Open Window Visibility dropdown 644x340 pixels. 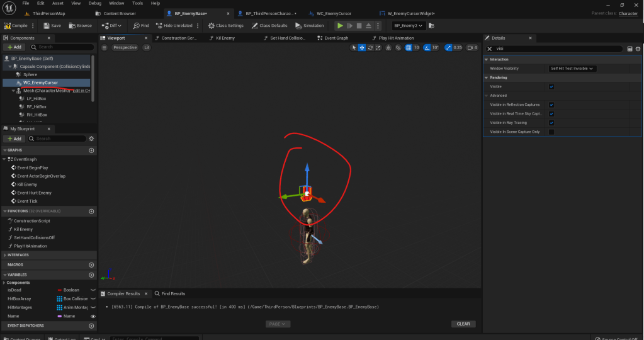[x=572, y=68]
